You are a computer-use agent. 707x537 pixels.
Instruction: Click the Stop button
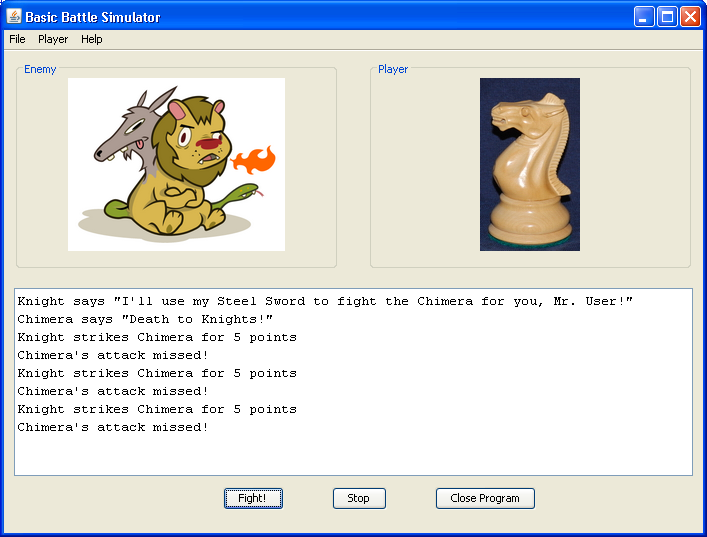click(359, 498)
